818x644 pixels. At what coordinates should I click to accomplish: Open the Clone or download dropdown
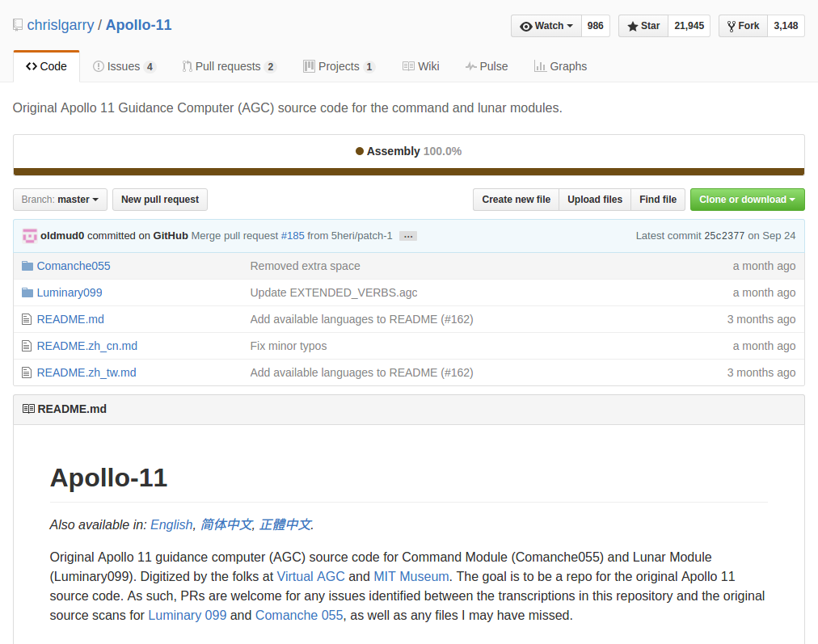[747, 200]
